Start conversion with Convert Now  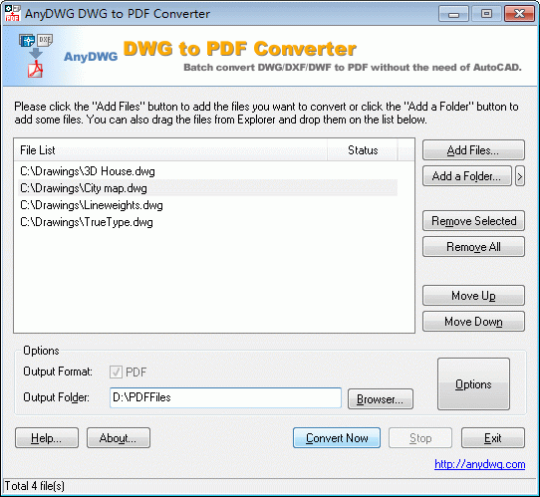(337, 438)
